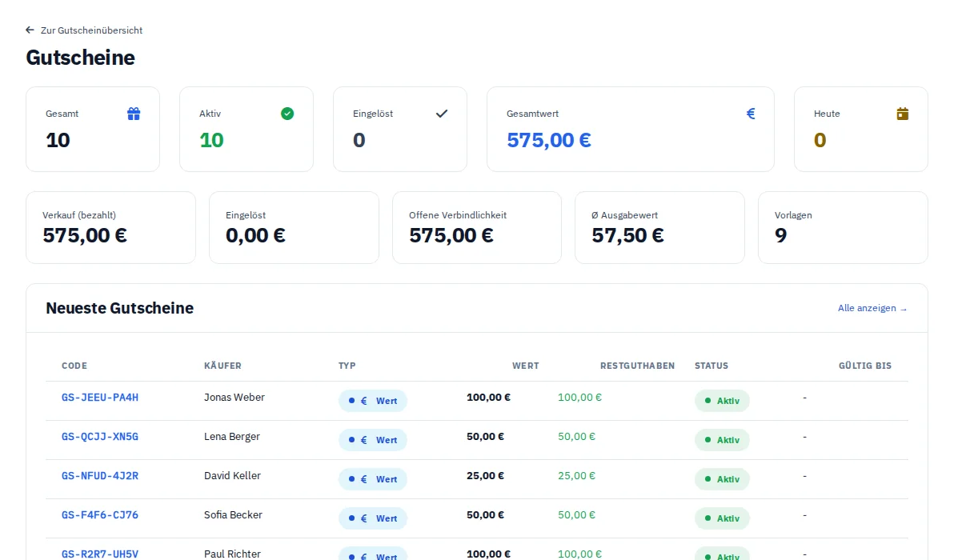Viewport: 954px width, 560px height.
Task: Click the Verkauf (bezahlt) card
Action: coord(110,228)
